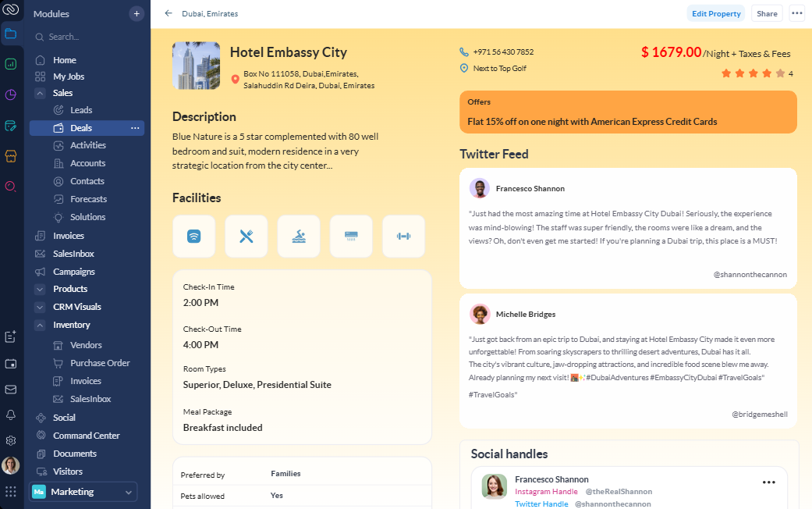Collapse the Sales section chevron
Screen dimensions: 812x509
[x=41, y=92]
